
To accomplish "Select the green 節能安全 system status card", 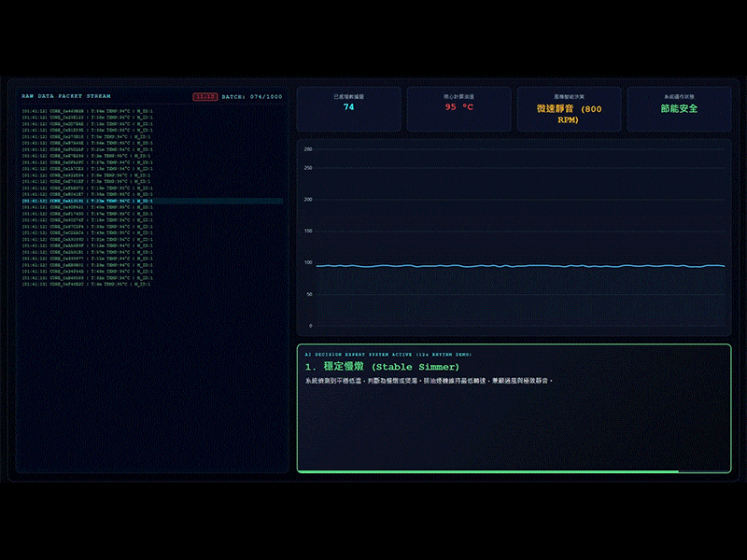I will (679, 109).
